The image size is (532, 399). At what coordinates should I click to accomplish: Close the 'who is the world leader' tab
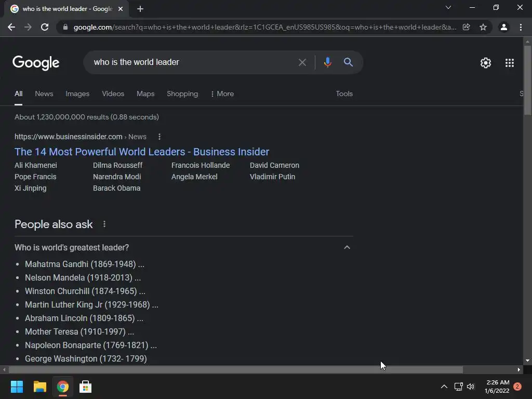click(x=121, y=9)
